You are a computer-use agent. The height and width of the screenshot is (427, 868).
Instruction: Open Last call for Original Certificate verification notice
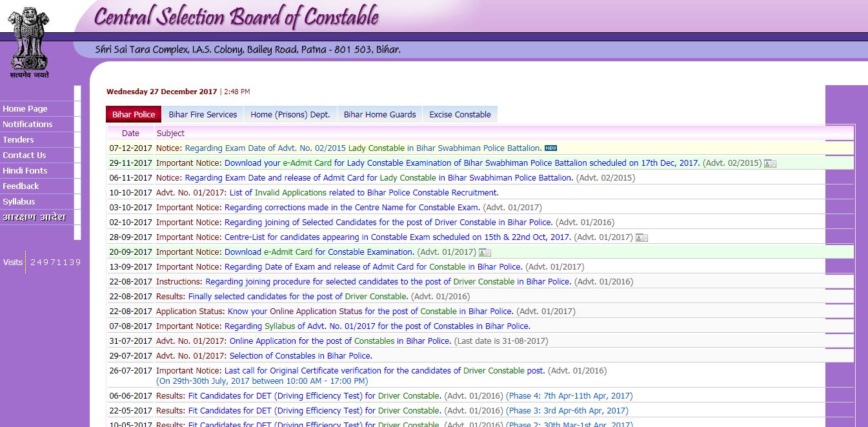(385, 371)
